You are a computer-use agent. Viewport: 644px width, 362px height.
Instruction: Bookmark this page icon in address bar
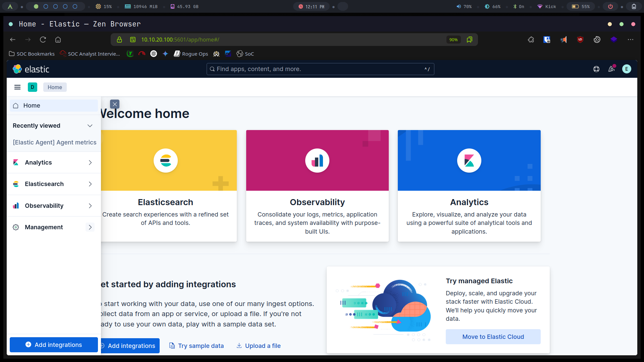coord(470,40)
